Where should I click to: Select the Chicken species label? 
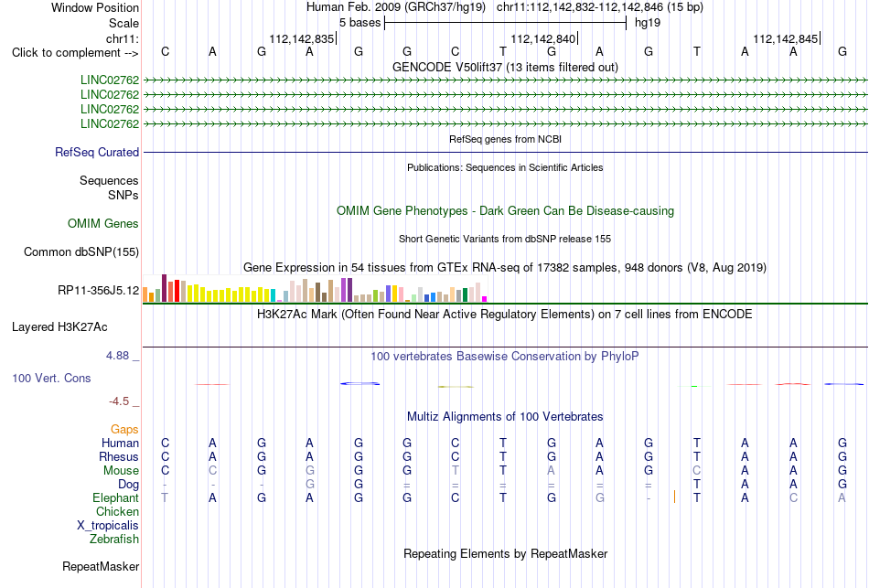(117, 511)
